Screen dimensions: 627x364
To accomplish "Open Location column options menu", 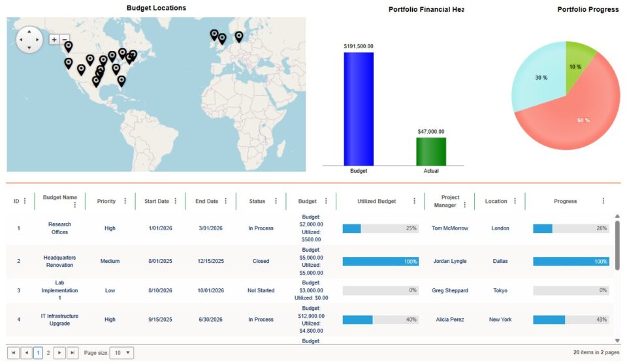I will (515, 202).
